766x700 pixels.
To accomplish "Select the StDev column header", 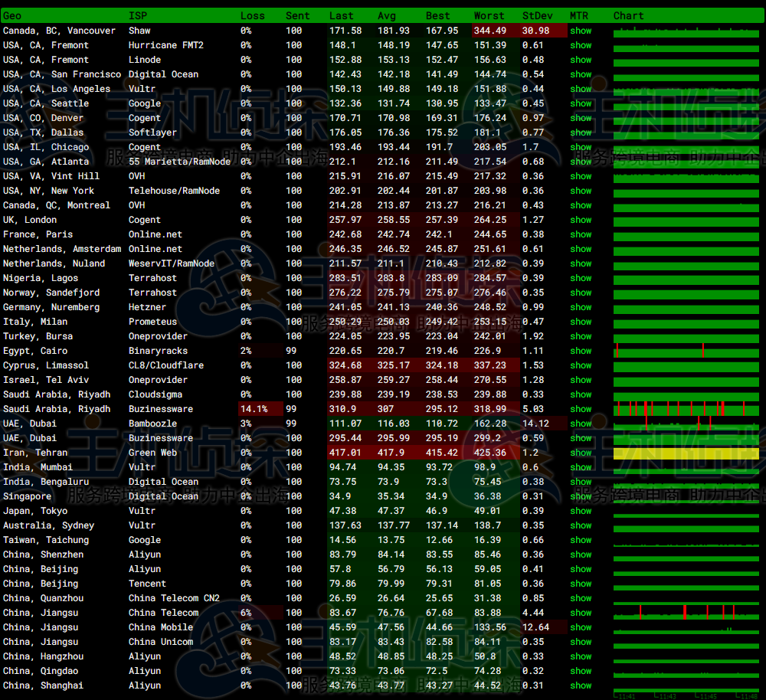I will pyautogui.click(x=536, y=15).
